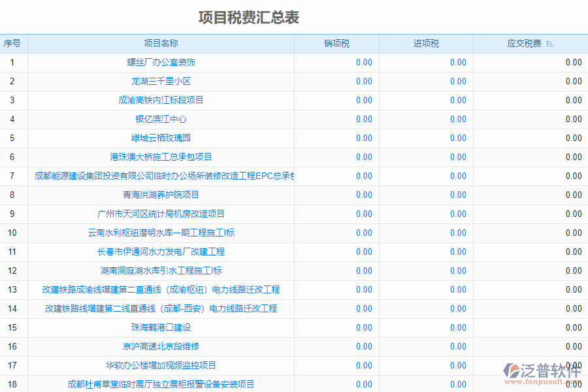Open the 银亿滨江中心 project link
The image size is (588, 392).
pyautogui.click(x=162, y=119)
